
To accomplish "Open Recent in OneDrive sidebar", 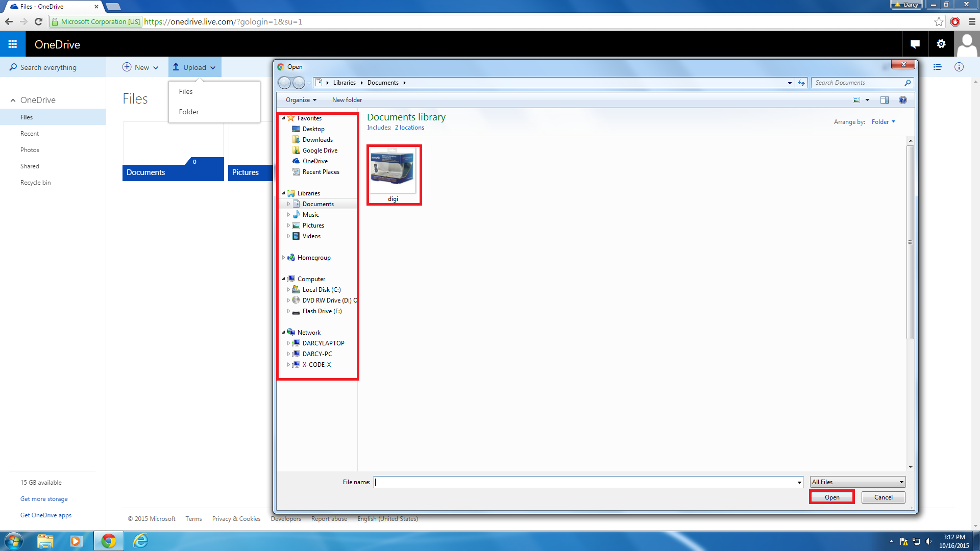I will [30, 134].
